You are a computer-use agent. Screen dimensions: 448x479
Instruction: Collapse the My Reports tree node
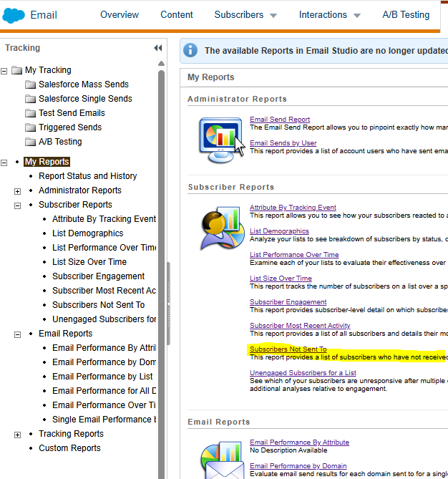(x=4, y=163)
